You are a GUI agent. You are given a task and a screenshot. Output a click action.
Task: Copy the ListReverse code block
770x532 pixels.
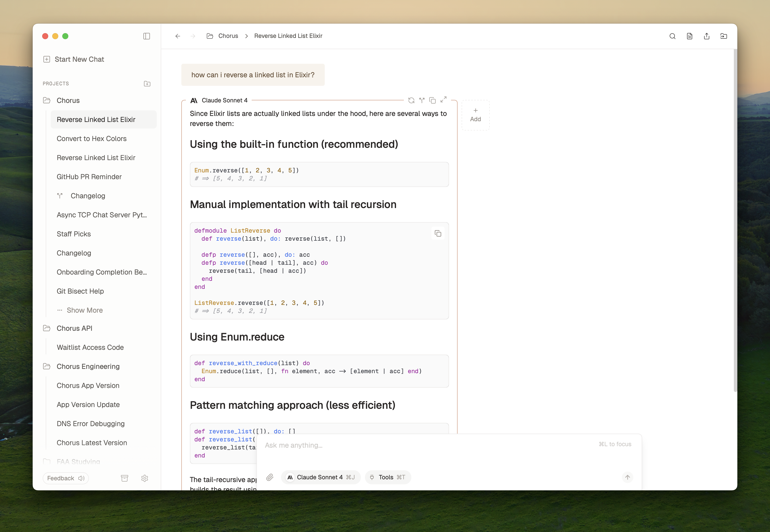(438, 234)
